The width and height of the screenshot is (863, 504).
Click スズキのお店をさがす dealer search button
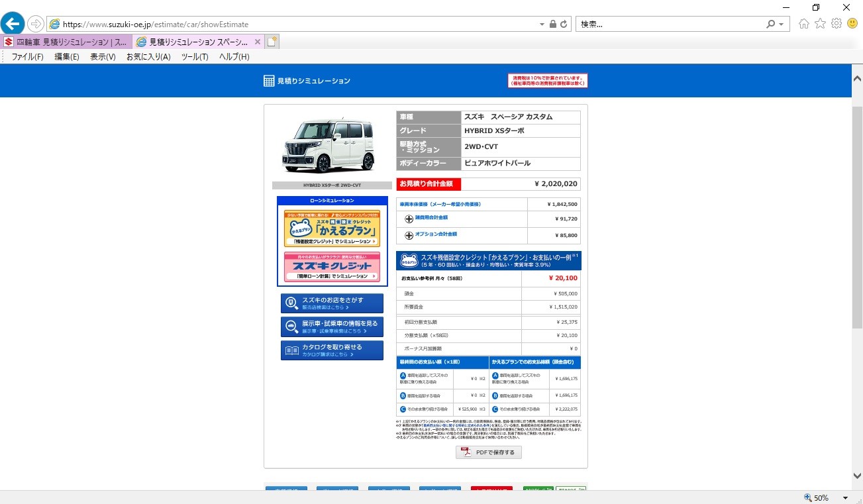click(332, 303)
